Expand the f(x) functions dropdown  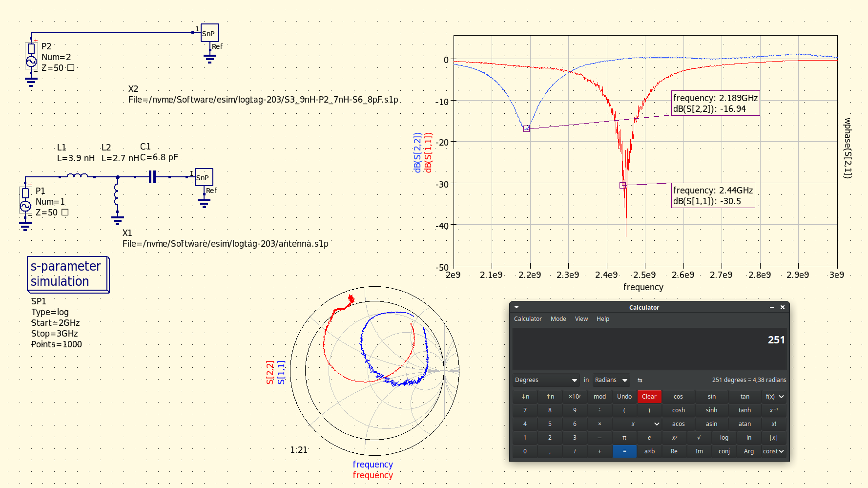click(x=774, y=397)
